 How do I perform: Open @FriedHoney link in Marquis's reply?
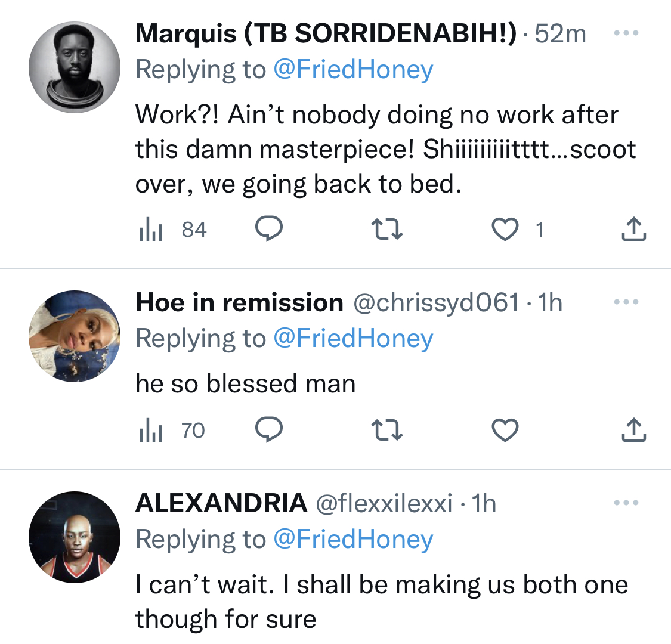[353, 70]
